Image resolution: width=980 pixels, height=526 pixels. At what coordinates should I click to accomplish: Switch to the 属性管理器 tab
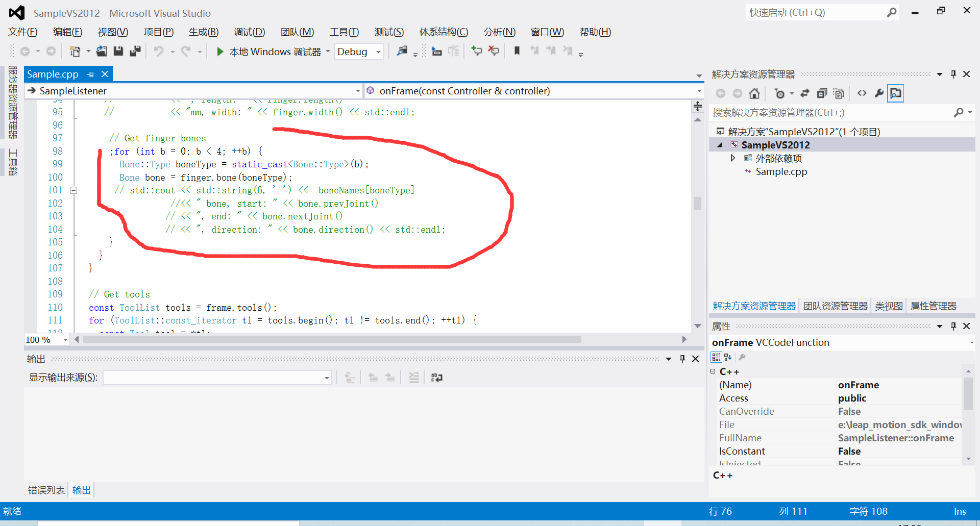[933, 306]
